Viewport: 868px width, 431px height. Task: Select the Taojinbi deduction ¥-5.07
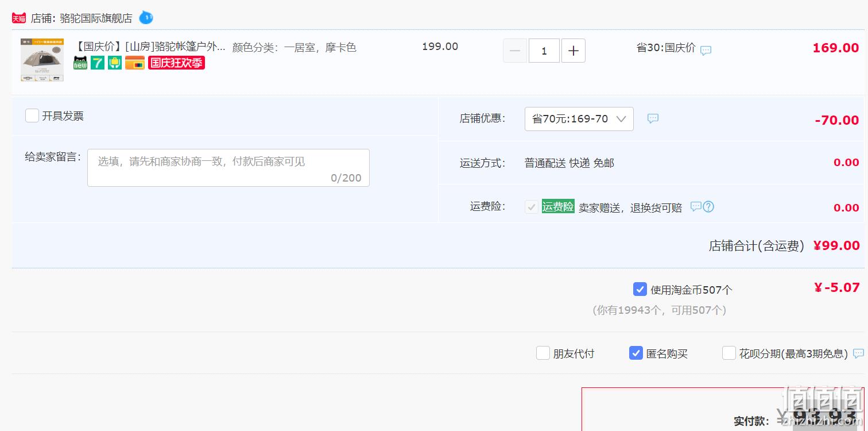pyautogui.click(x=837, y=288)
